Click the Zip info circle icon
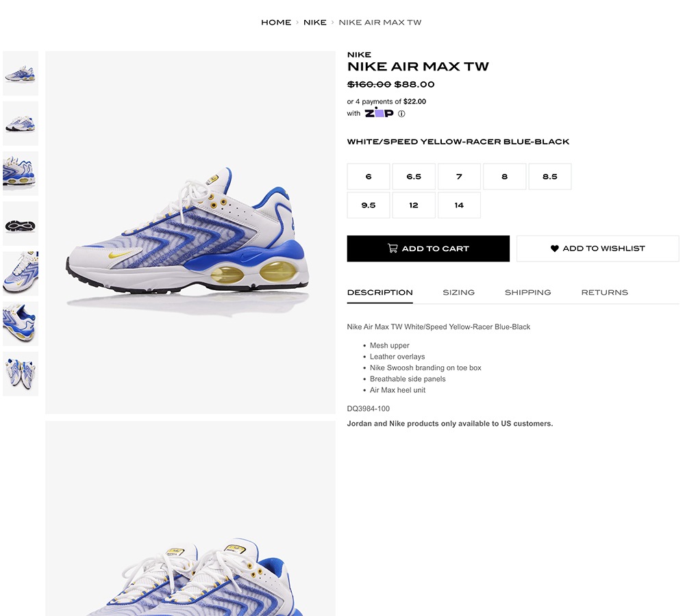Screen dimensions: 685x616 401,114
